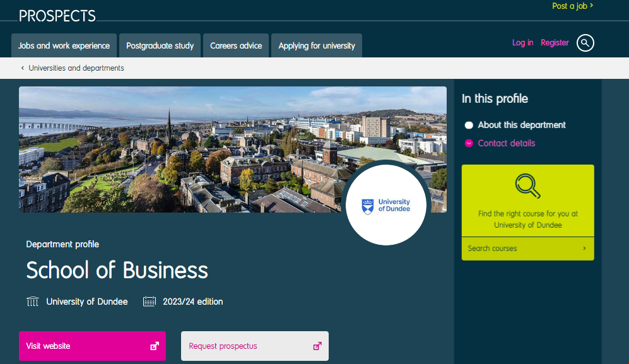Click the Register link
The image size is (629, 364).
tap(555, 43)
